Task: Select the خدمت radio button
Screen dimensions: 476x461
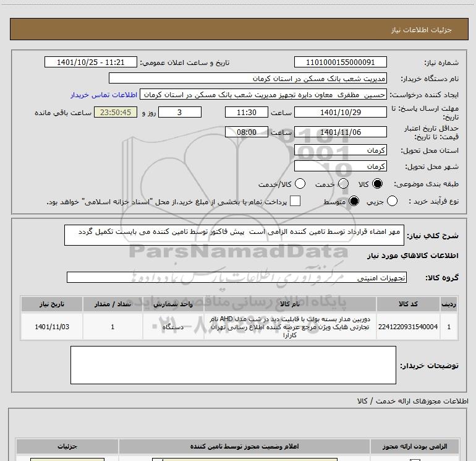Action: pos(343,184)
